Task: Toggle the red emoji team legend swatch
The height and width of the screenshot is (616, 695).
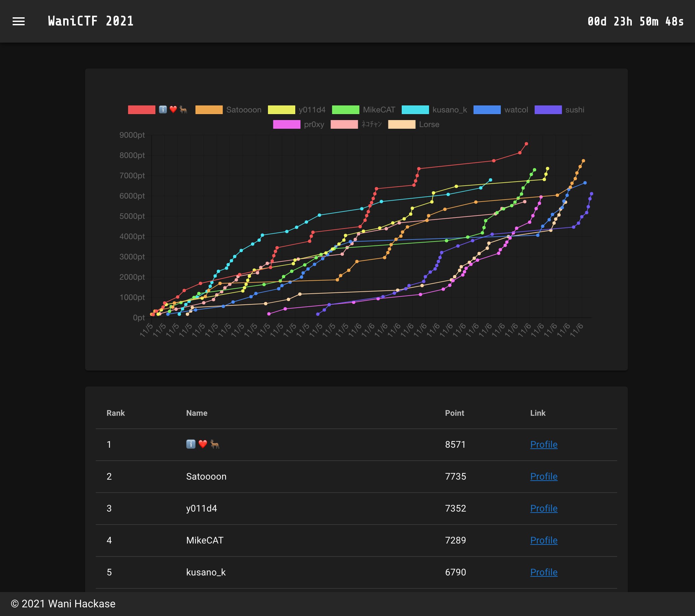Action: [x=141, y=110]
